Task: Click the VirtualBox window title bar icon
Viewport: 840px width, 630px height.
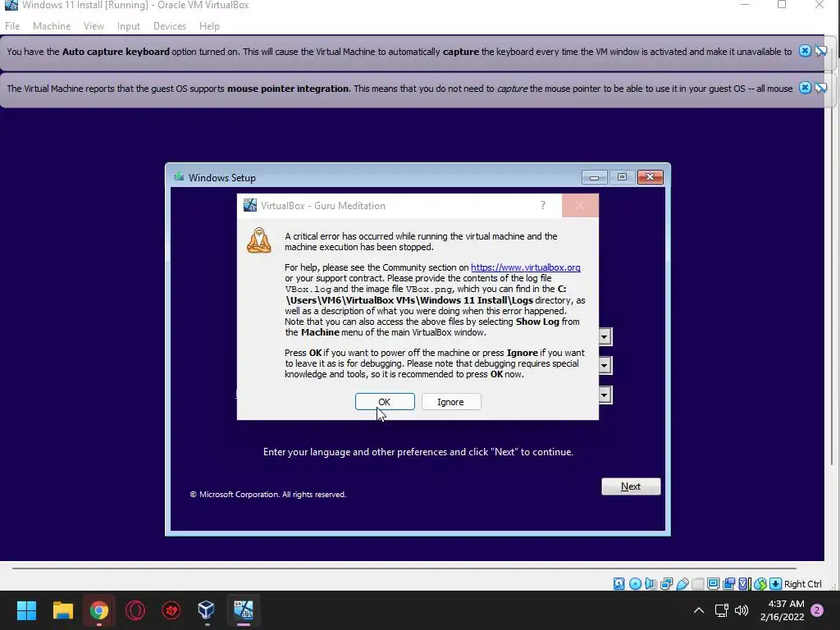Action: click(11, 5)
